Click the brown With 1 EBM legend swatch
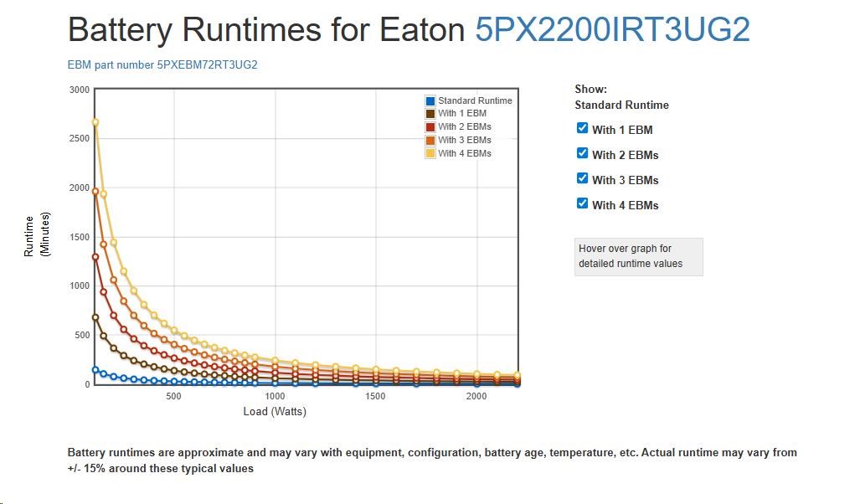The width and height of the screenshot is (860, 504). (430, 114)
